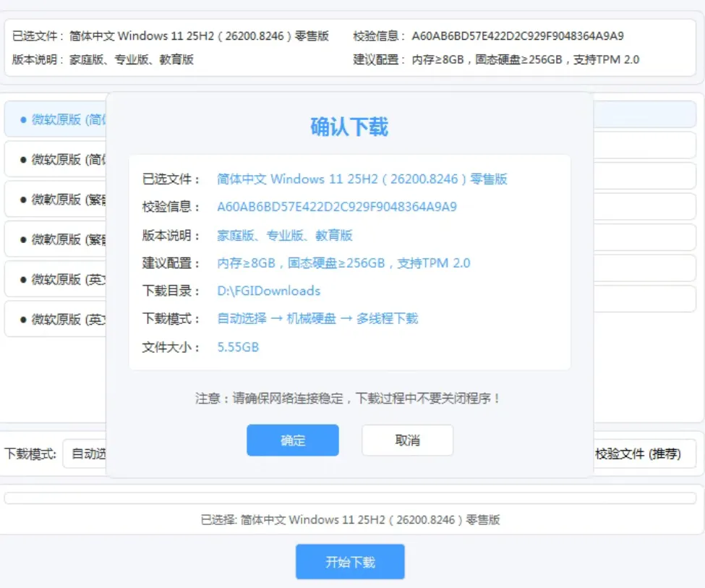Click the bottom 已选择 status line

click(x=350, y=519)
